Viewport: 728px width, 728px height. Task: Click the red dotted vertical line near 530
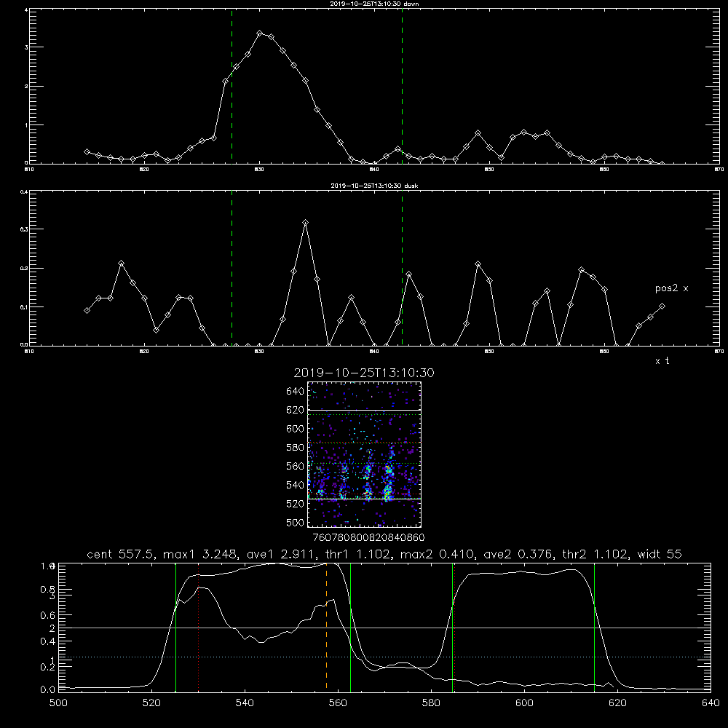[x=199, y=627]
